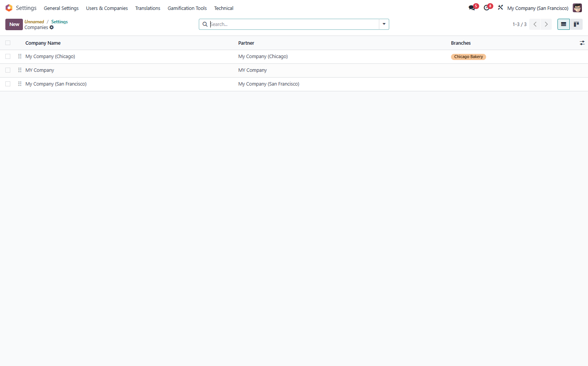
Task: Click the 1-3 / 3 pager counter
Action: click(x=519, y=24)
